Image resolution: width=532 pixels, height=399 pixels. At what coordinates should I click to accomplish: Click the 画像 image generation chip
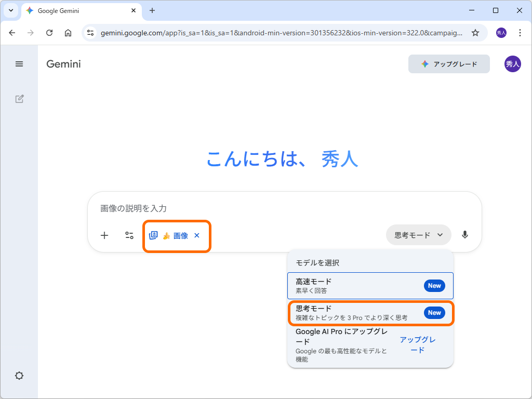coord(171,235)
